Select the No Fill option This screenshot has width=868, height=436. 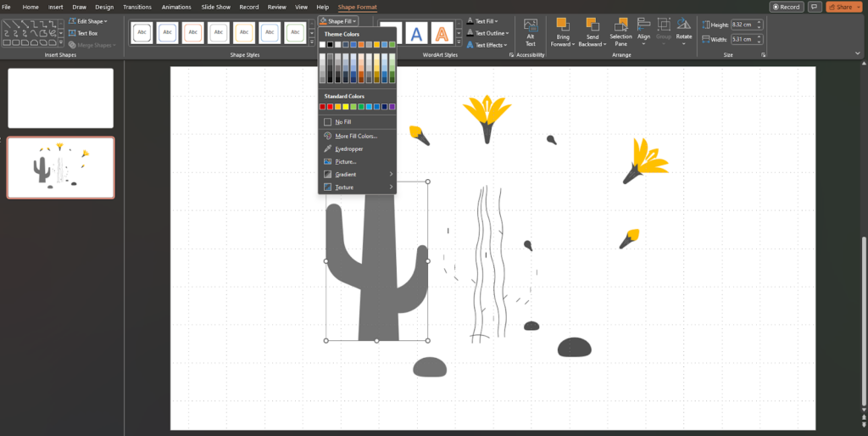343,122
